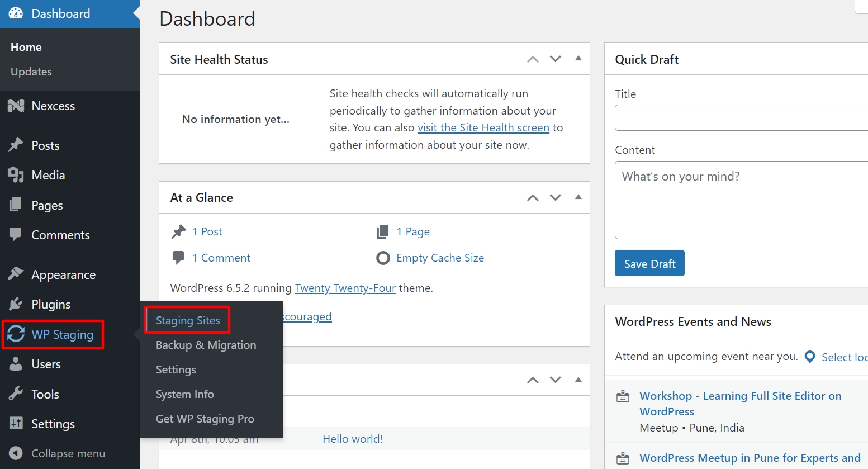Image resolution: width=868 pixels, height=469 pixels.
Task: Move the Activity panel down arrow
Action: coord(555,380)
